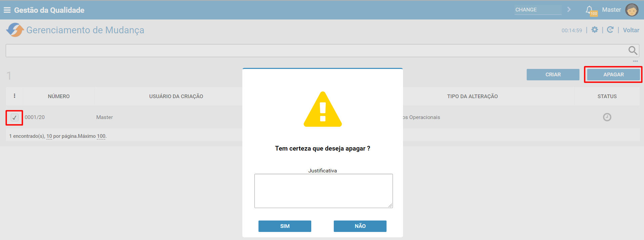Screen dimensions: 644x240
Task: Click the Master user name in header
Action: 611,10
